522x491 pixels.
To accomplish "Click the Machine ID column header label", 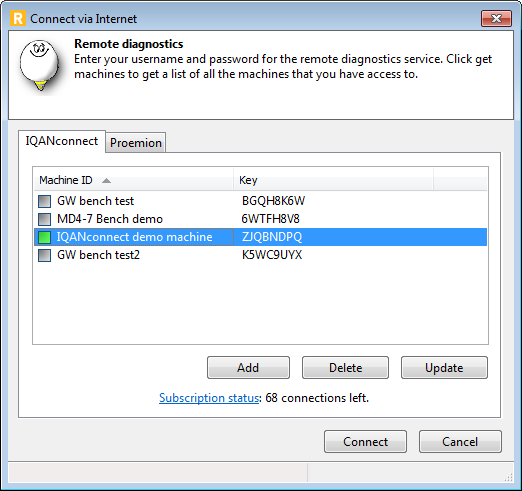I will [66, 180].
